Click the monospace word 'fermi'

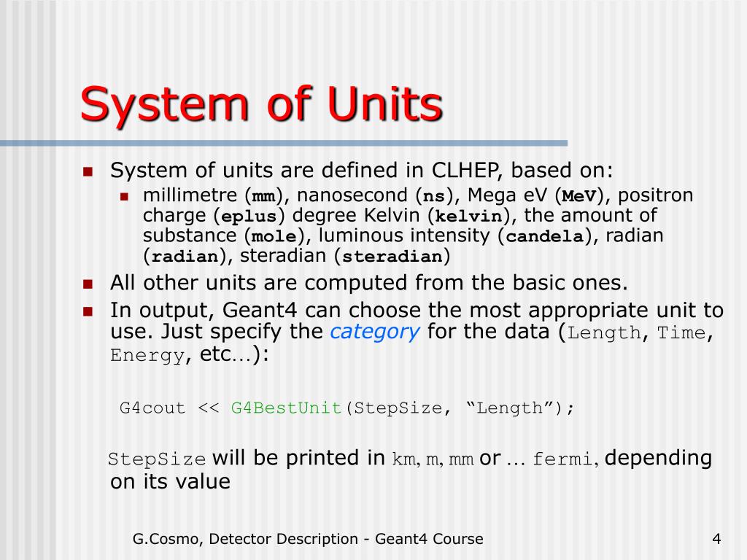(x=562, y=459)
